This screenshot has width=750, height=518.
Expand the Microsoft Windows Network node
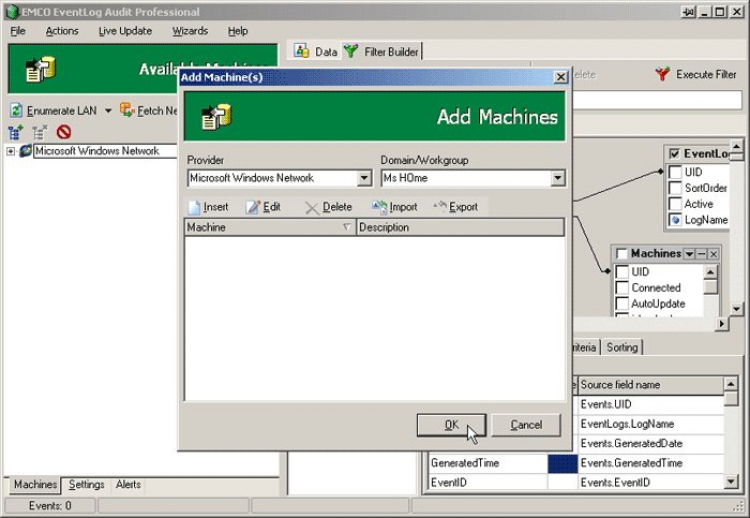(x=11, y=151)
